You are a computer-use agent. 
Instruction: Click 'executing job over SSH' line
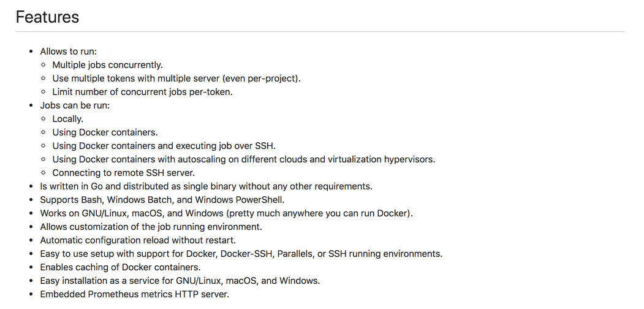click(164, 146)
